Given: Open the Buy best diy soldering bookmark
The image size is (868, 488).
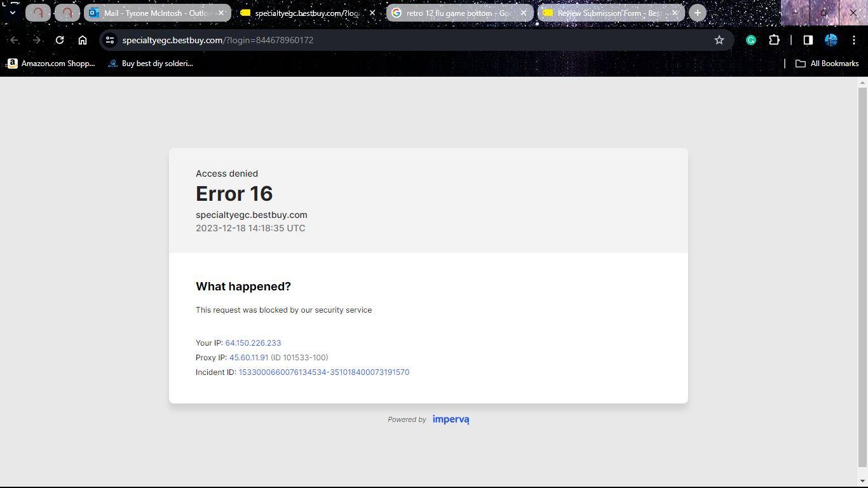Looking at the screenshot, I should (151, 64).
